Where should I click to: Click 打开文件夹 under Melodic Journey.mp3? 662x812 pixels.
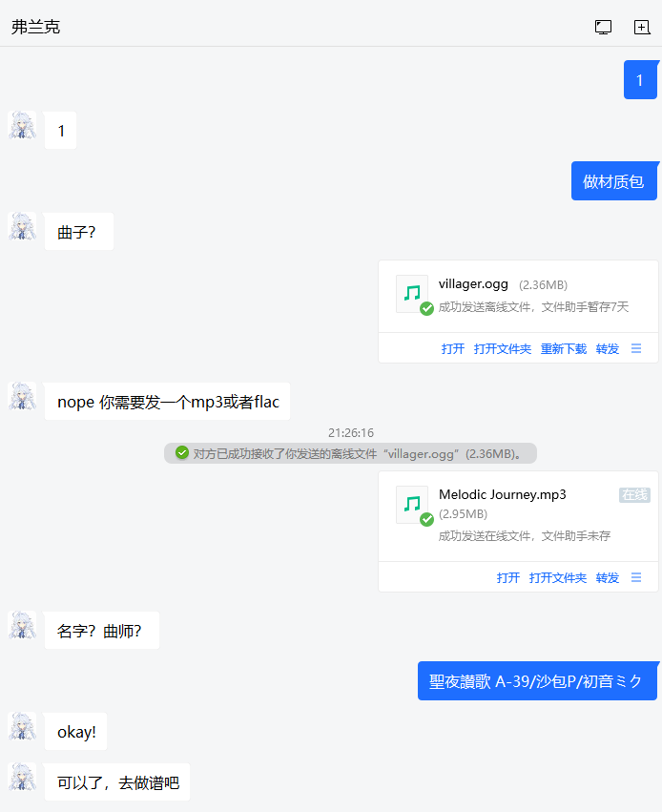point(558,577)
